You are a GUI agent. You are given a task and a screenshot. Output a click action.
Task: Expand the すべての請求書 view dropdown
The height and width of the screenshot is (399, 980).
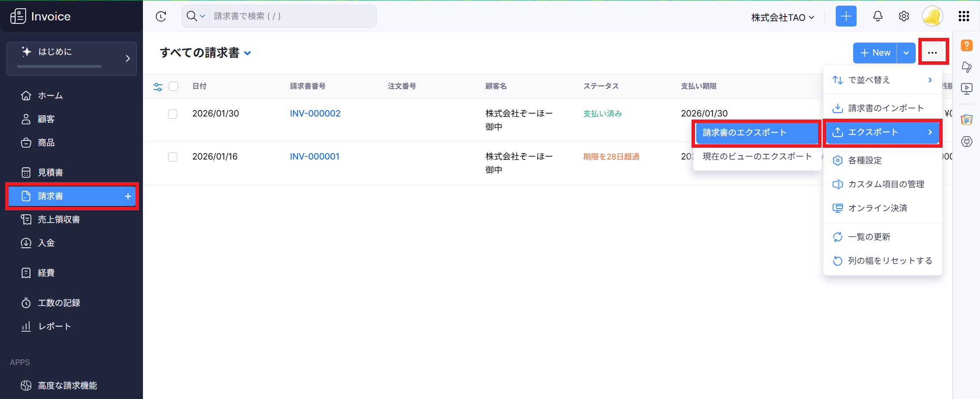[248, 53]
